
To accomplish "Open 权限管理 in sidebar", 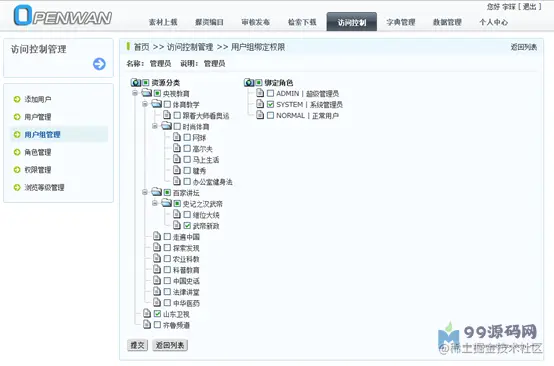I will coord(38,170).
